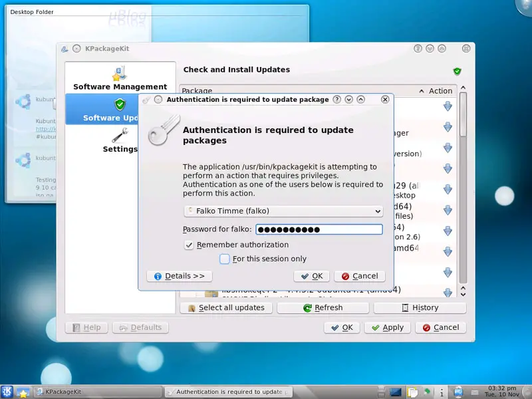The height and width of the screenshot is (399, 532).
Task: Cancel the authentication dialog
Action: (x=360, y=276)
